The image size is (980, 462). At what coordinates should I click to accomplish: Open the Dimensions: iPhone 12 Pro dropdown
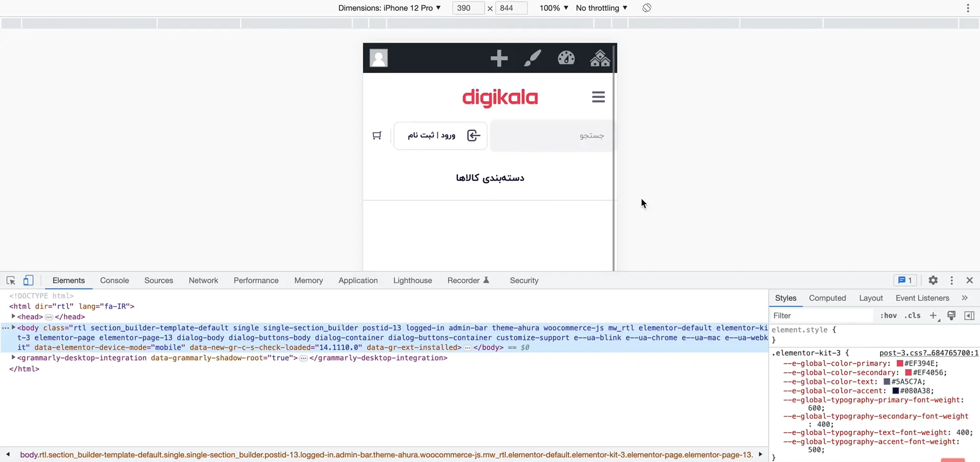389,8
